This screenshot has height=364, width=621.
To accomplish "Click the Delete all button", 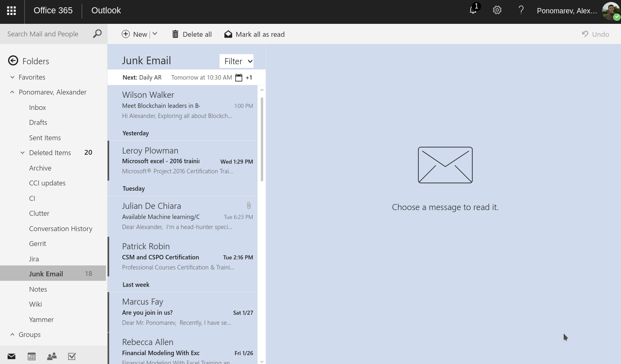I will [x=192, y=34].
